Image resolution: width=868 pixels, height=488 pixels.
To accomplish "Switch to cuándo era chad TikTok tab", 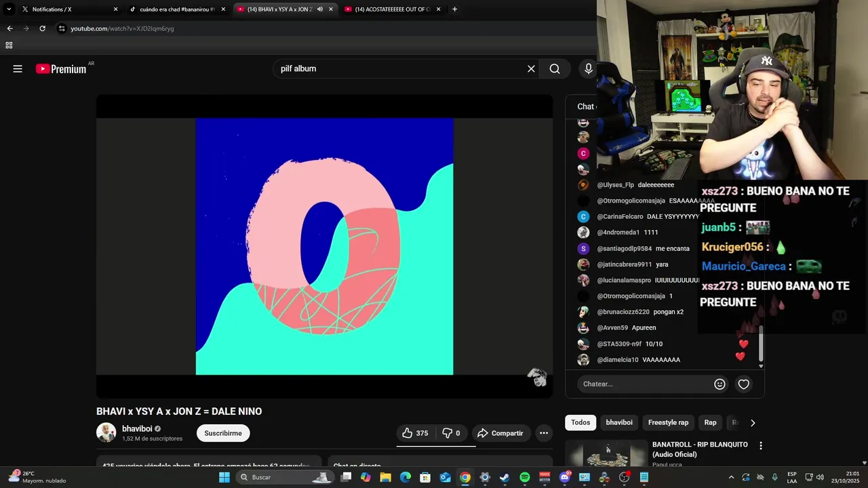I will [176, 9].
